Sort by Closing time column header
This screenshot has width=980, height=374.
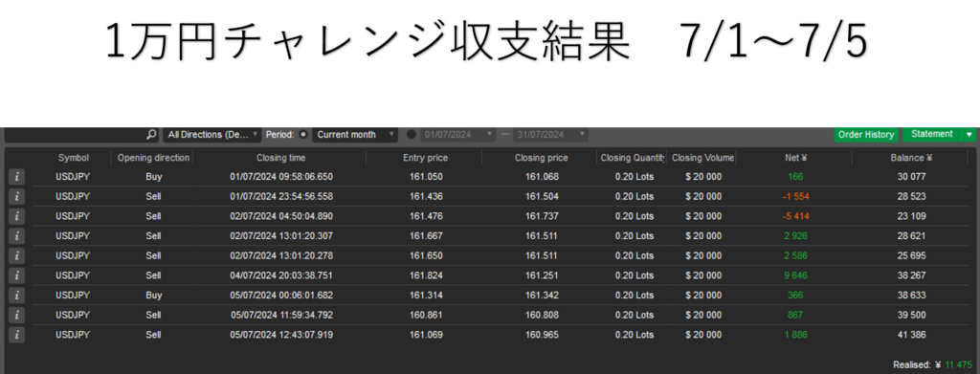pos(280,158)
